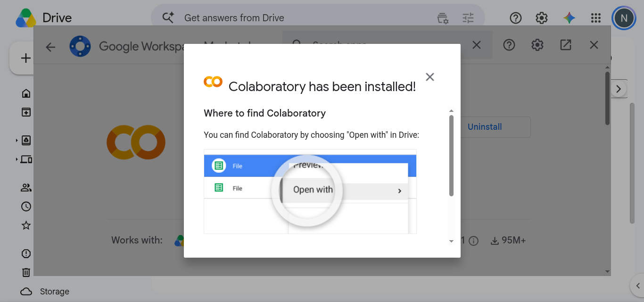The height and width of the screenshot is (302, 644).
Task: Click the Google Workspace Marketplace logo
Action: click(x=80, y=46)
